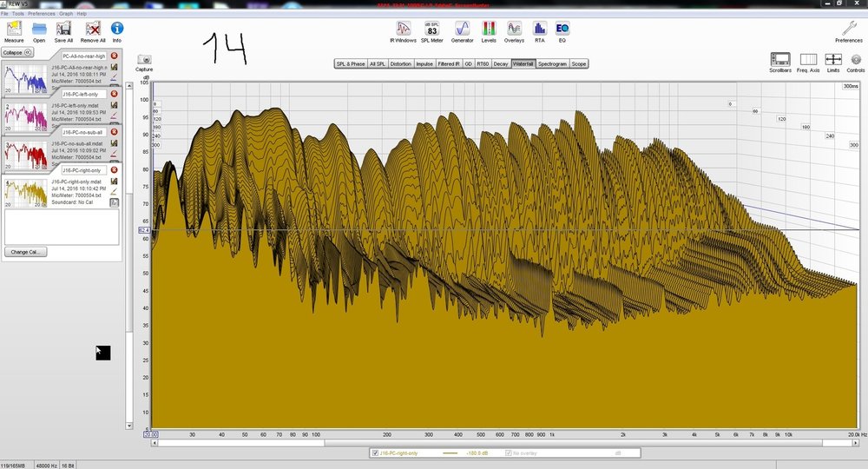Switch to the GD graph
This screenshot has width=868, height=469.
tap(469, 63)
